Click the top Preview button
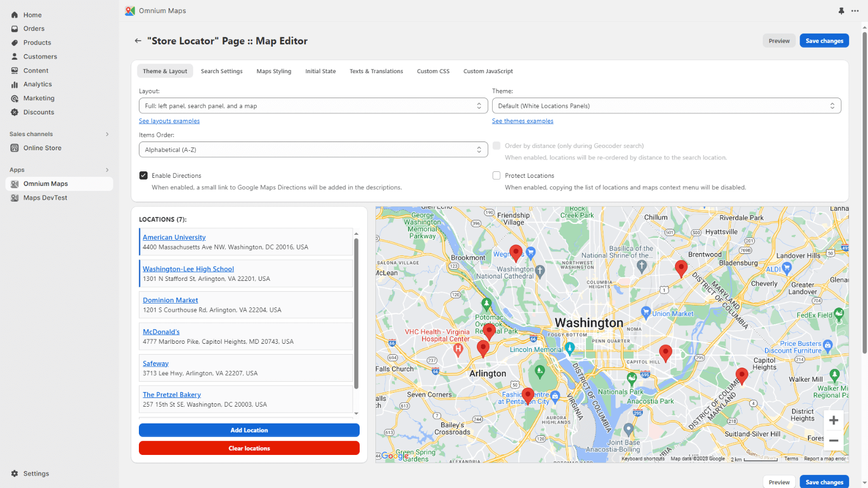 coord(779,41)
